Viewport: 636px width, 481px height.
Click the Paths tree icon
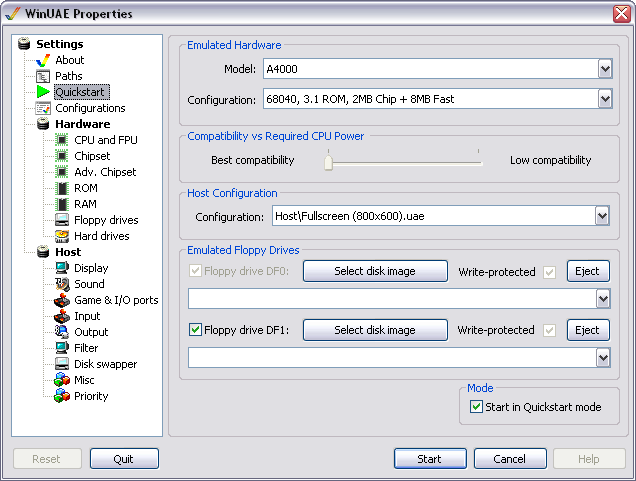43,76
